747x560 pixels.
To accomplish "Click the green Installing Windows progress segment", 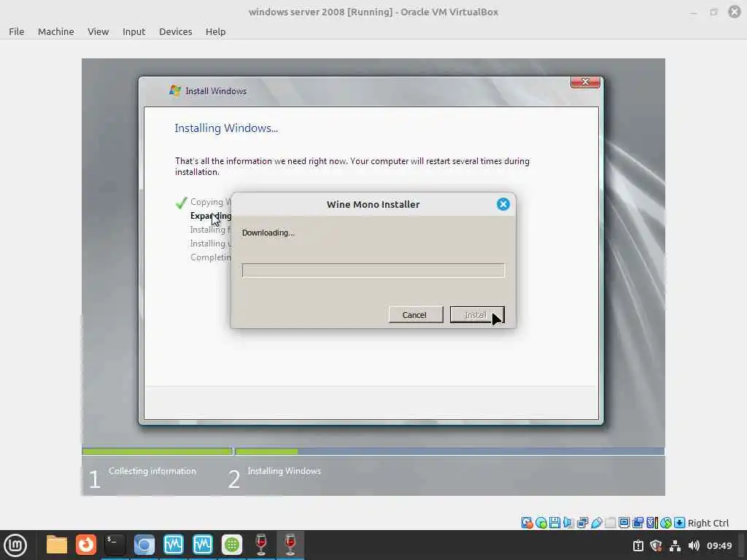I will coord(266,451).
